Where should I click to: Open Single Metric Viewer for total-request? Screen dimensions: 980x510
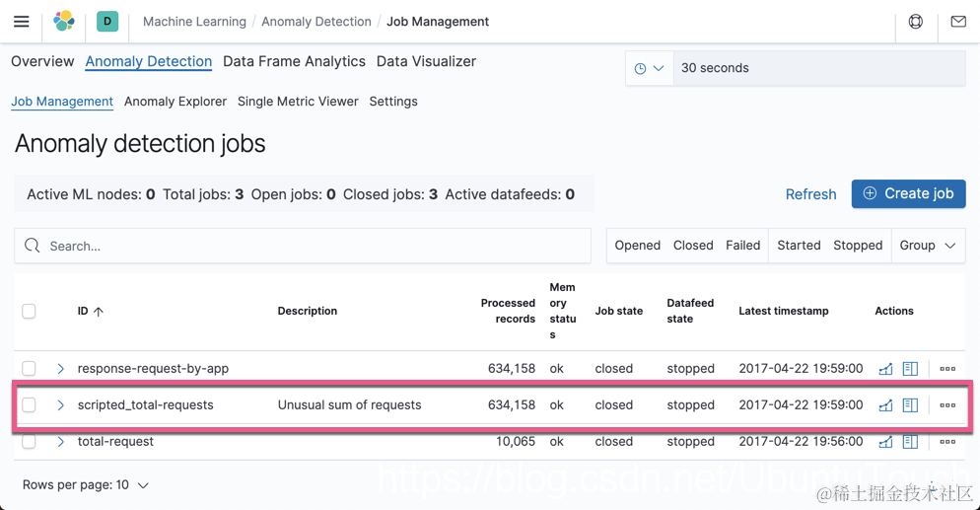[x=885, y=442]
